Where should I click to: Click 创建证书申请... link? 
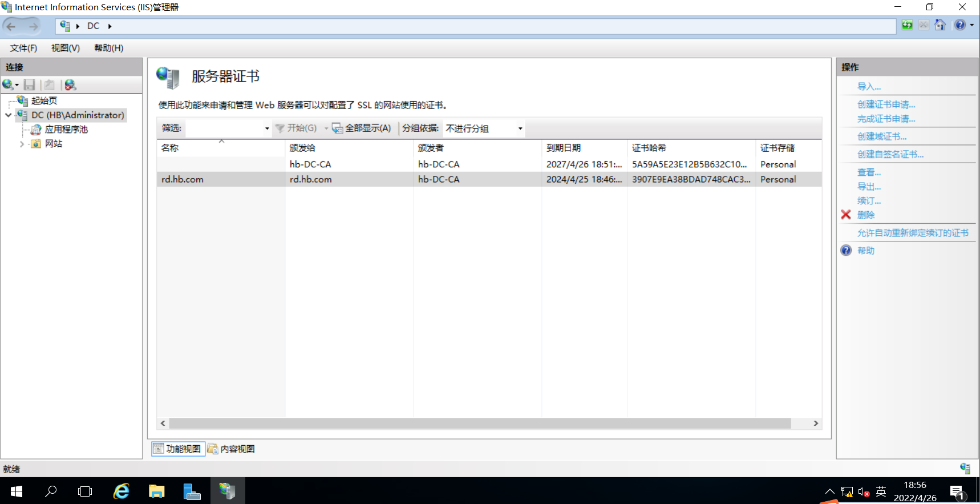[886, 104]
